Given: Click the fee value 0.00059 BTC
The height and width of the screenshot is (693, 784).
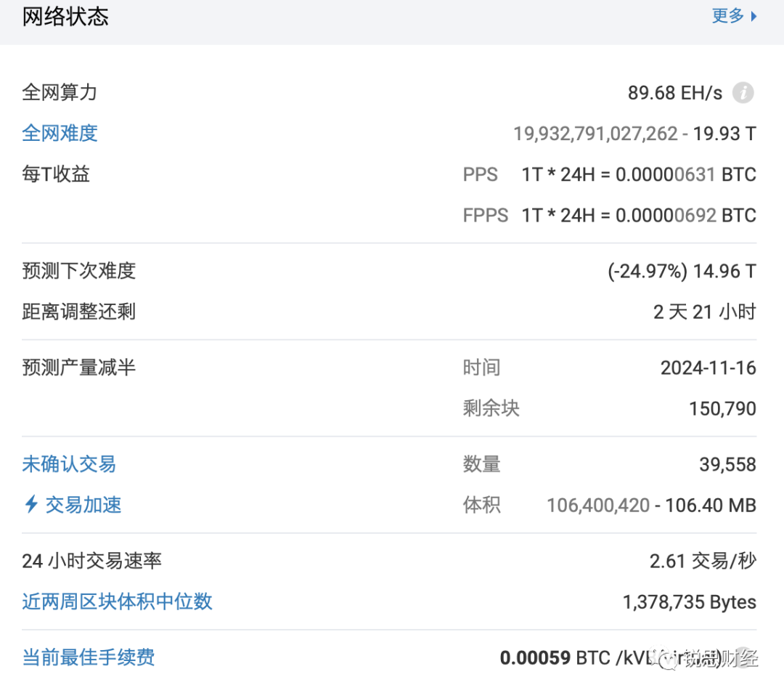Looking at the screenshot, I should click(555, 657).
